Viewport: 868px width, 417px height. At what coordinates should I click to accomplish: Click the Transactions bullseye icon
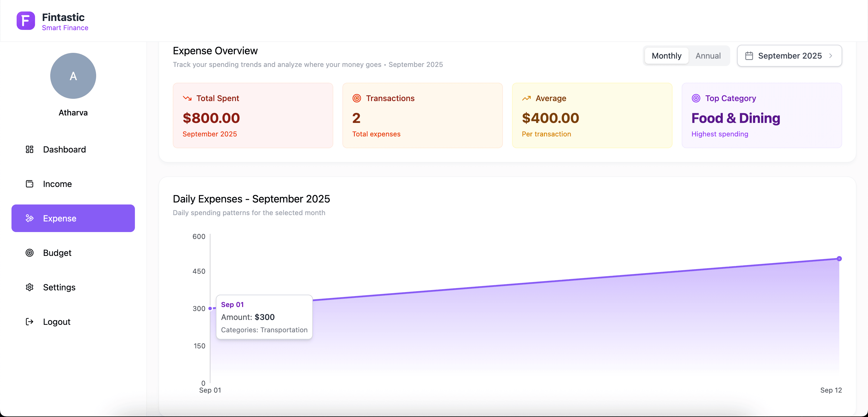357,98
